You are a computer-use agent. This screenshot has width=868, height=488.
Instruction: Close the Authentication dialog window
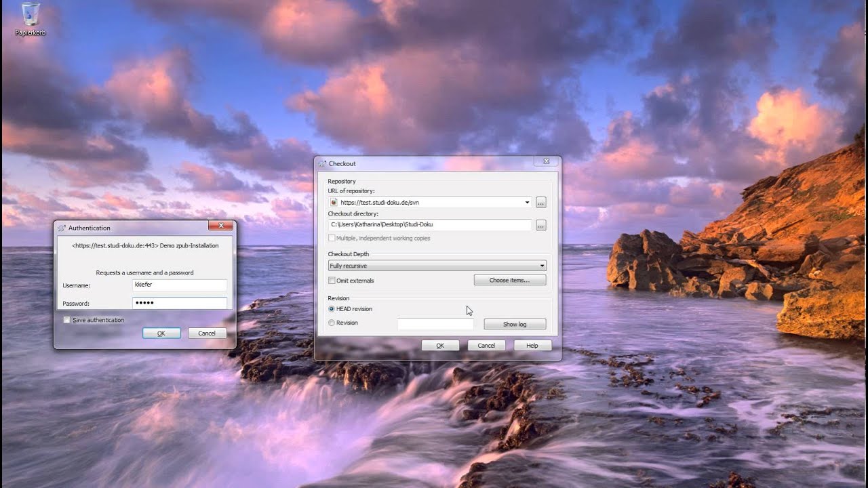(x=221, y=226)
